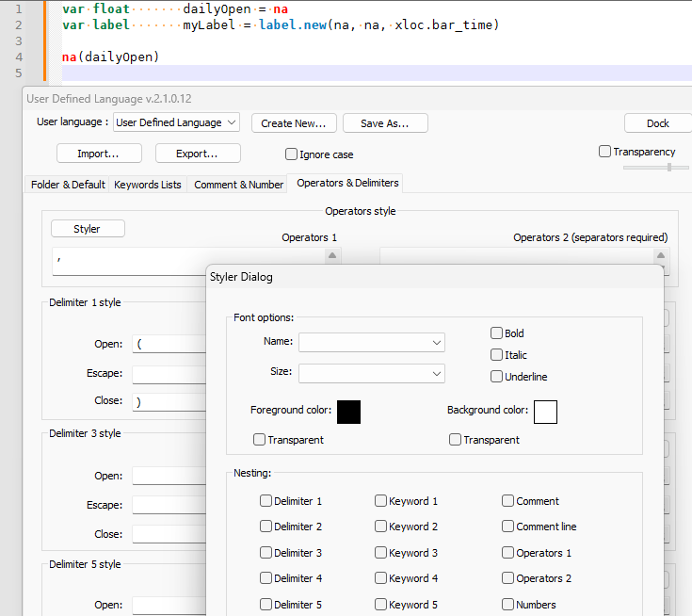Check Keyword 4 nesting option
Screen dimensions: 692x616
point(380,578)
